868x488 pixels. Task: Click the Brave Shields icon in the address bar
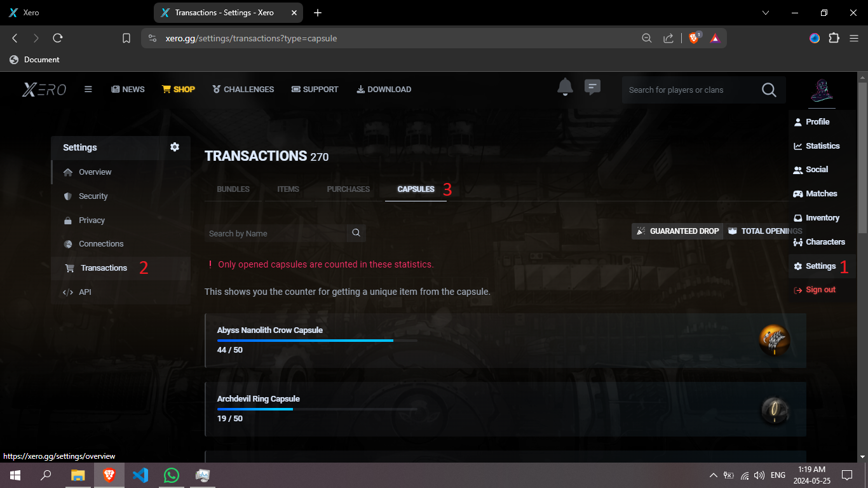[x=693, y=38]
